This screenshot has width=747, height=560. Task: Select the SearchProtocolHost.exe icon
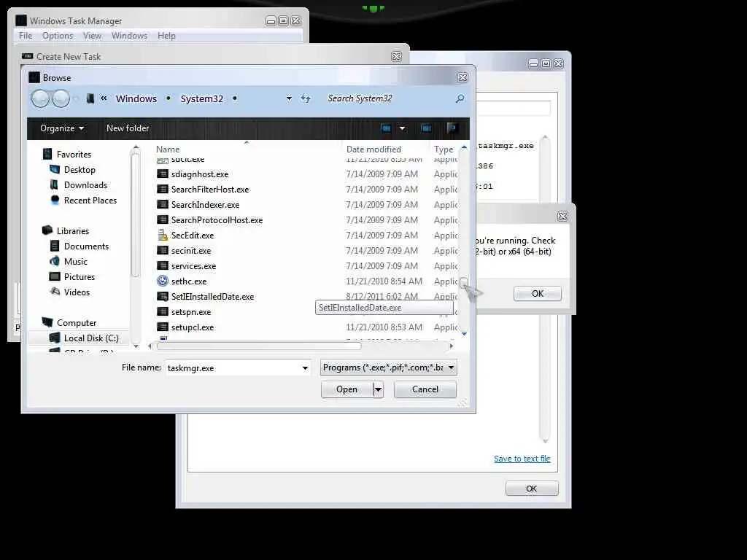[163, 220]
